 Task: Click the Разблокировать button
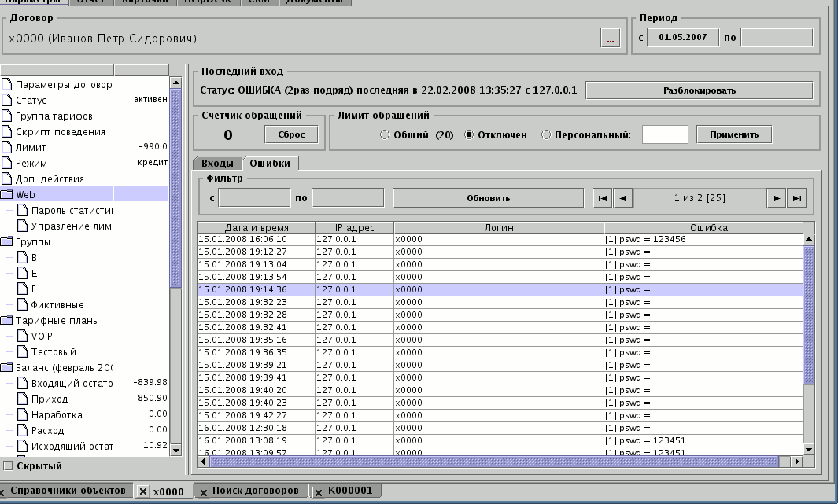[x=699, y=90]
